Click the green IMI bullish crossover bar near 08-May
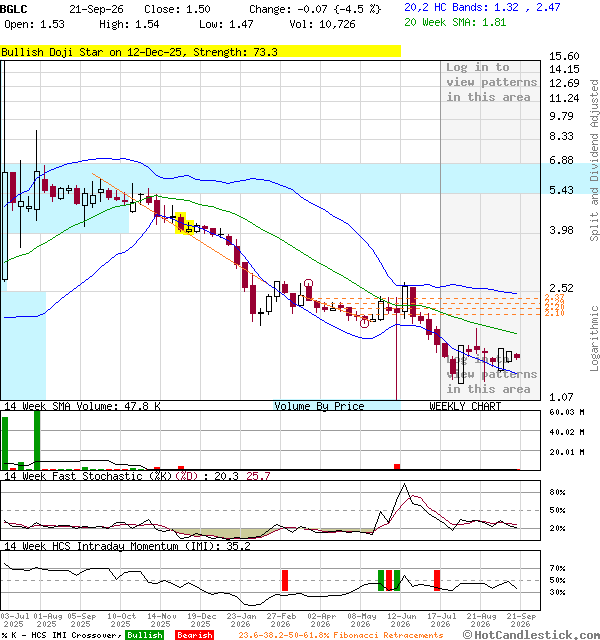Image resolution: width=600 pixels, height=640 pixels. pos(381,580)
